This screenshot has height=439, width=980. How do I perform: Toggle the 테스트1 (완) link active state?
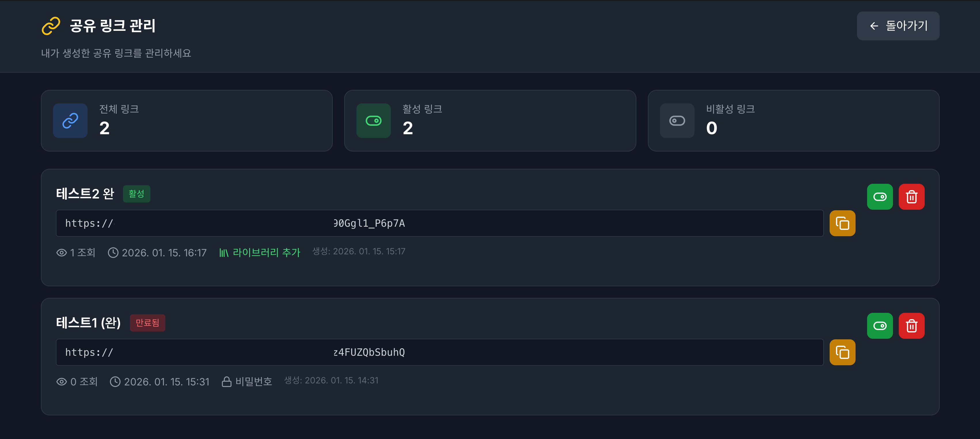[879, 326]
